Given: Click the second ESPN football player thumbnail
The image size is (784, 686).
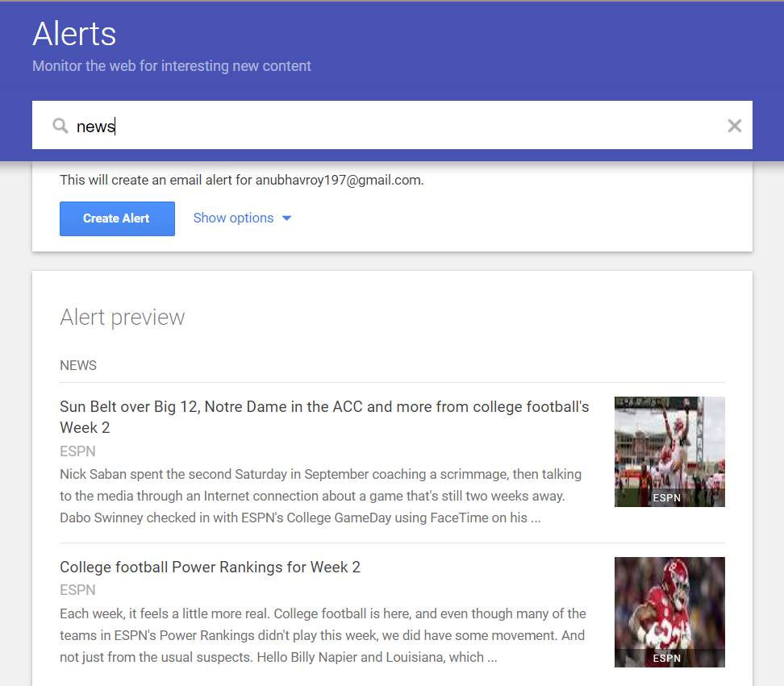Looking at the screenshot, I should [x=669, y=612].
